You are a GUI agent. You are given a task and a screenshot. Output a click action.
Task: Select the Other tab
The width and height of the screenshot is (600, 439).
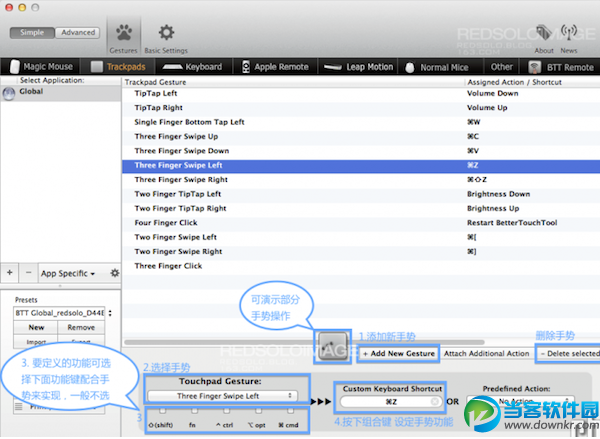(x=501, y=67)
